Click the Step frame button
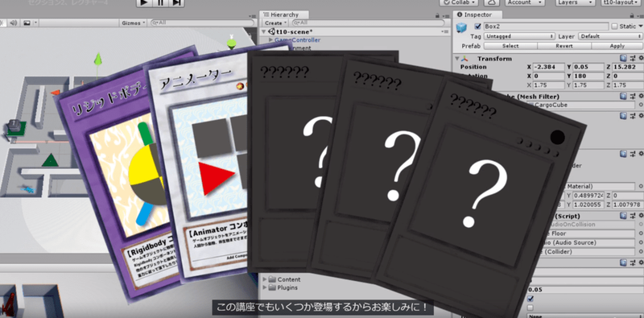644x318 pixels. pos(176,2)
